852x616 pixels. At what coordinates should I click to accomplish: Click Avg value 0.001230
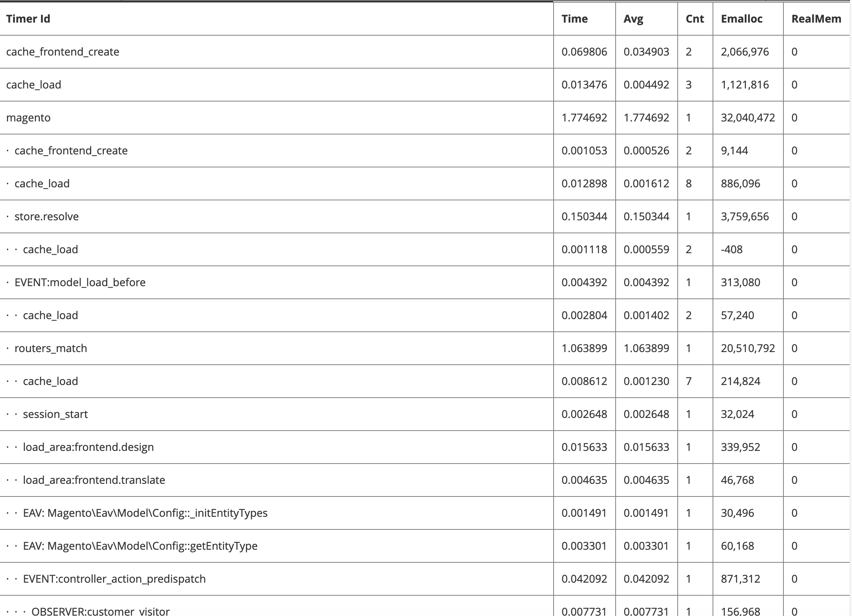click(x=646, y=381)
